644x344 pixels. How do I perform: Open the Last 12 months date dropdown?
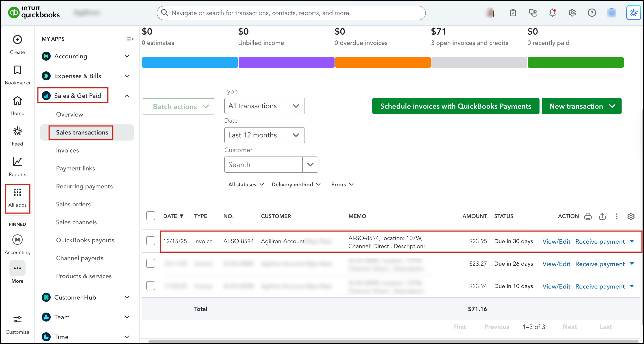coord(264,135)
